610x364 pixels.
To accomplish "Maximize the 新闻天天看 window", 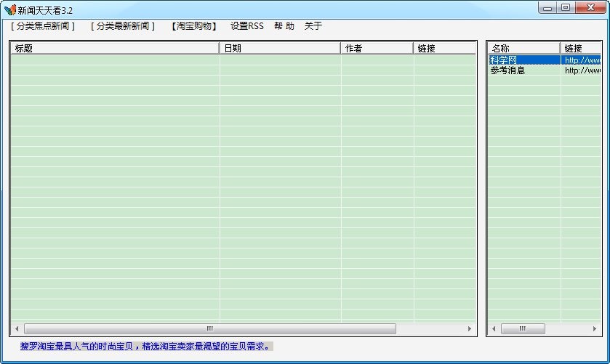I will (x=566, y=8).
